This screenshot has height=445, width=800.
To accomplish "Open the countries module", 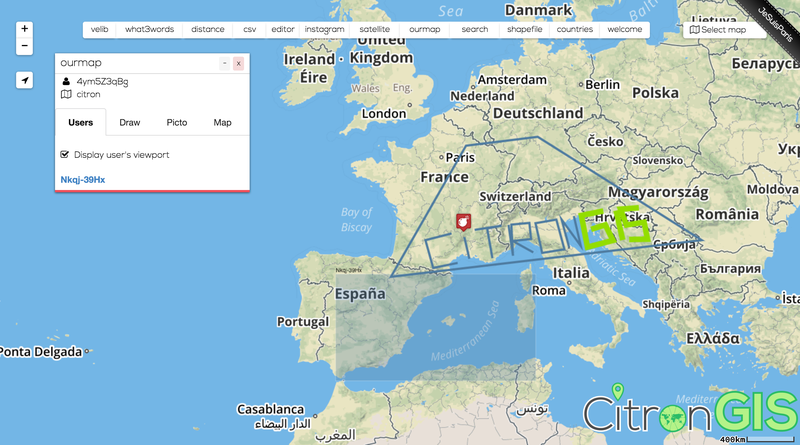I will (x=574, y=30).
